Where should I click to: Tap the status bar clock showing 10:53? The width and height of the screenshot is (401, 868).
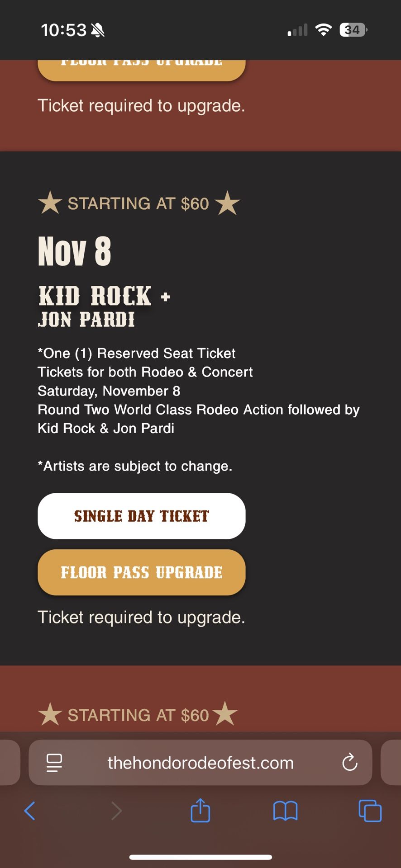[63, 30]
